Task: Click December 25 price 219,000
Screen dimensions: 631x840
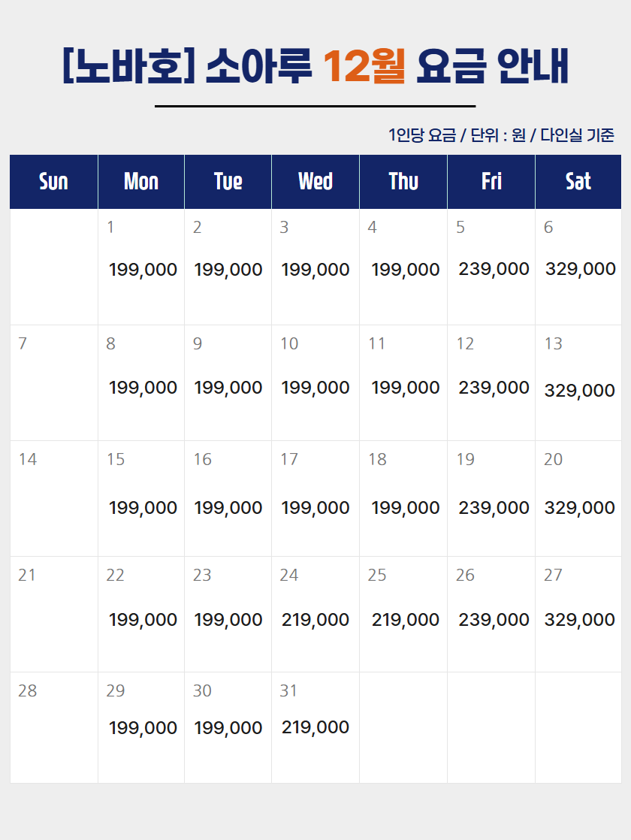Action: click(x=406, y=620)
